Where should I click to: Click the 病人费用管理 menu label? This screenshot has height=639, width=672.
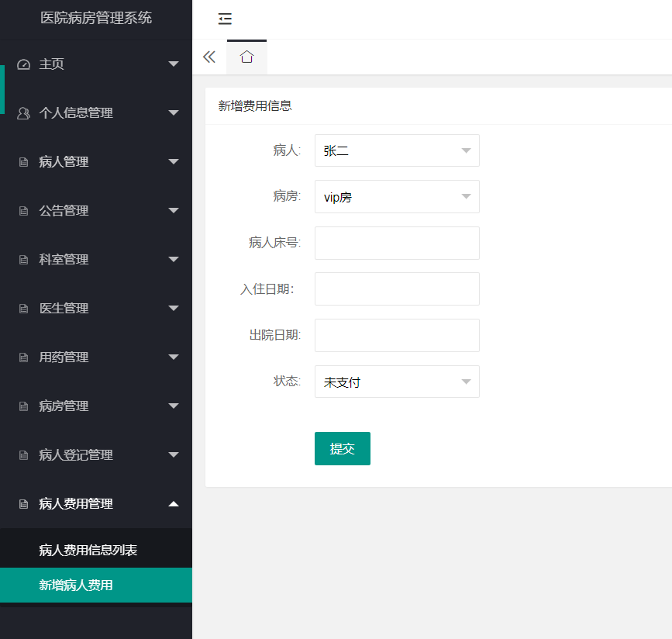76,504
